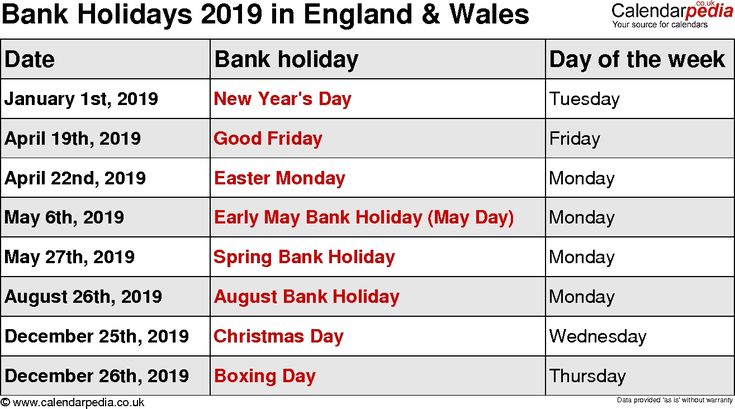Click the Day of the week header
Viewport: 735px width, 409px height.
(x=637, y=59)
